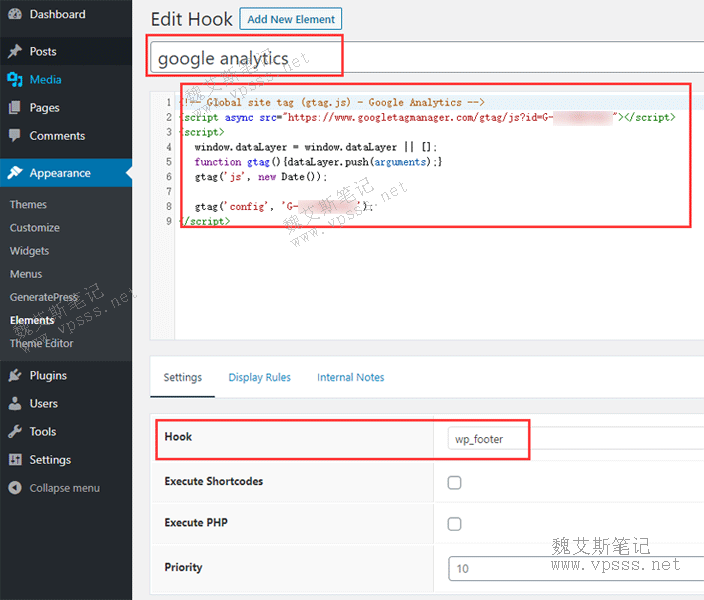Open GeneratePress submenu link

44,297
